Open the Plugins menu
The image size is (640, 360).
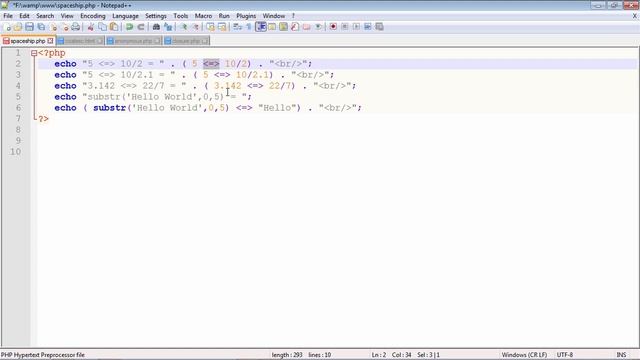click(246, 16)
